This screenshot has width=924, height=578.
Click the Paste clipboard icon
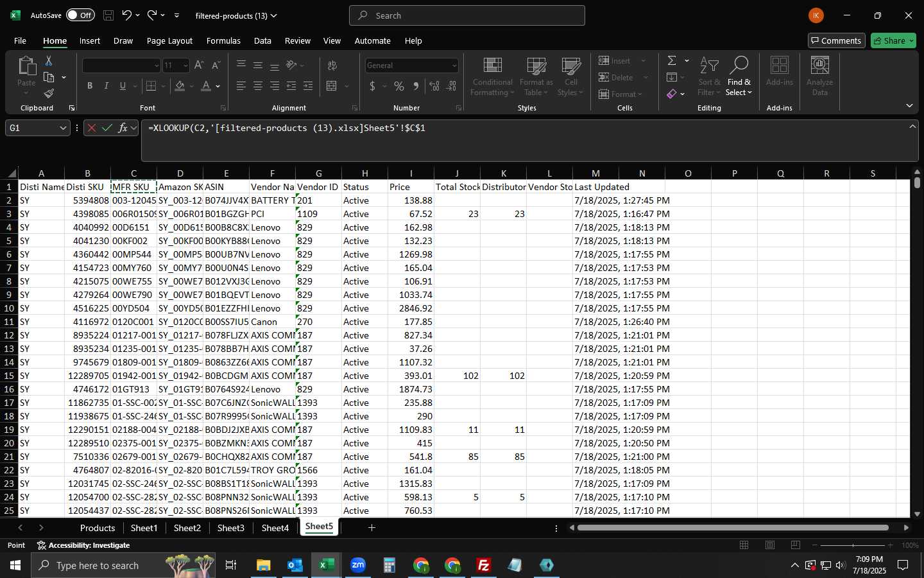pyautogui.click(x=26, y=66)
